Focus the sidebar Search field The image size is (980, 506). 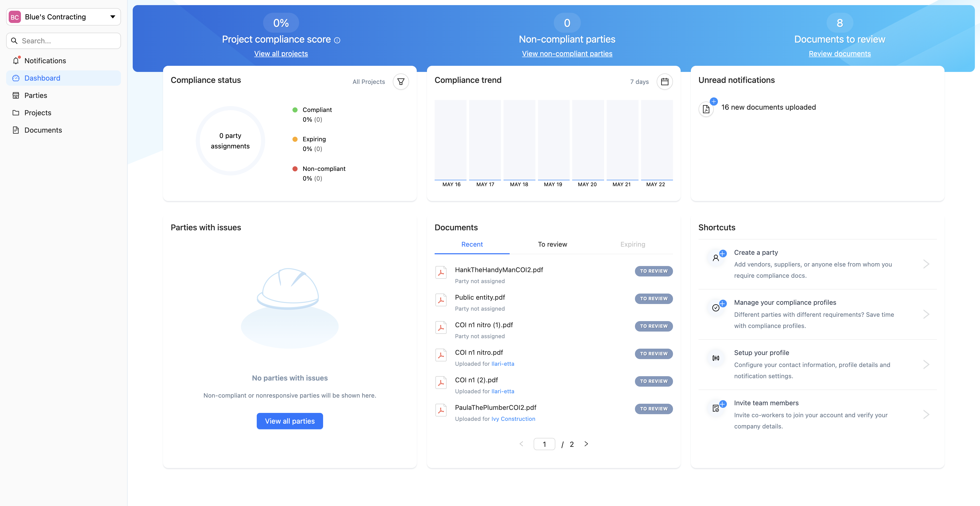pos(68,41)
